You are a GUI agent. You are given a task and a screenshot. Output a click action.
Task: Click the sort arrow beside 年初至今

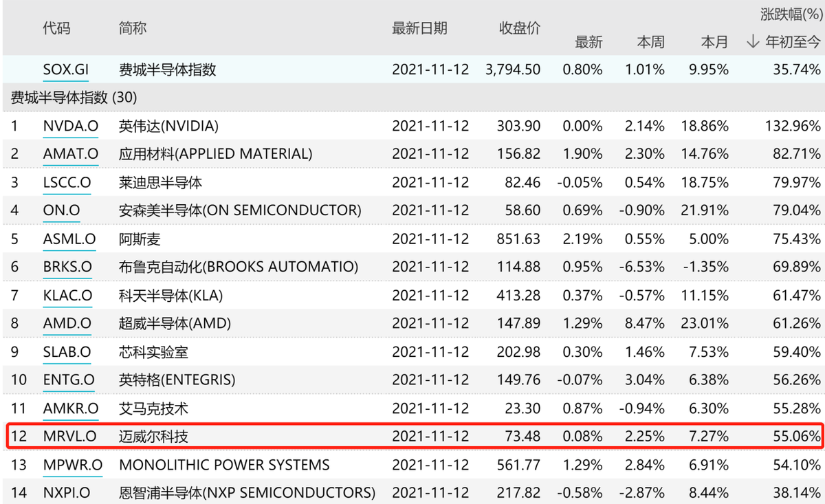753,43
